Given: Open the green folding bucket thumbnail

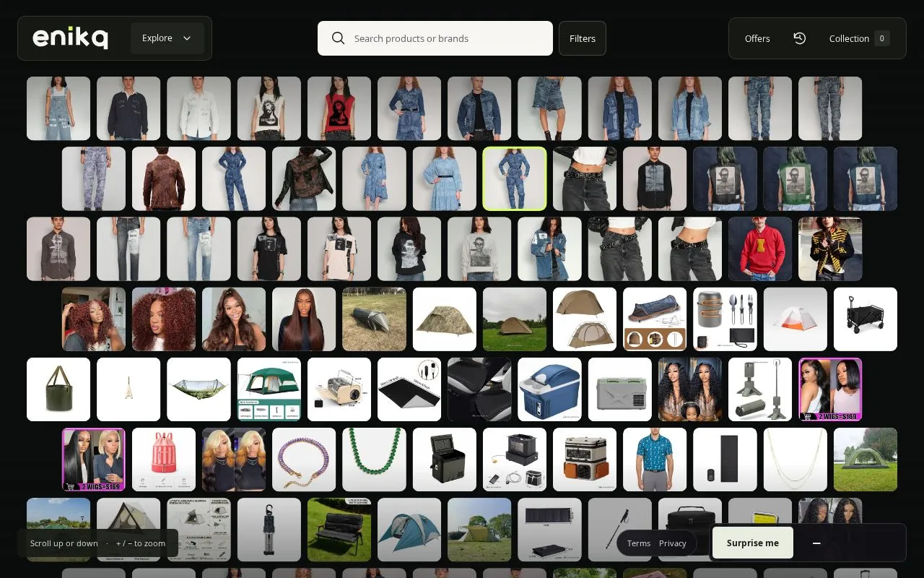Looking at the screenshot, I should pos(58,389).
